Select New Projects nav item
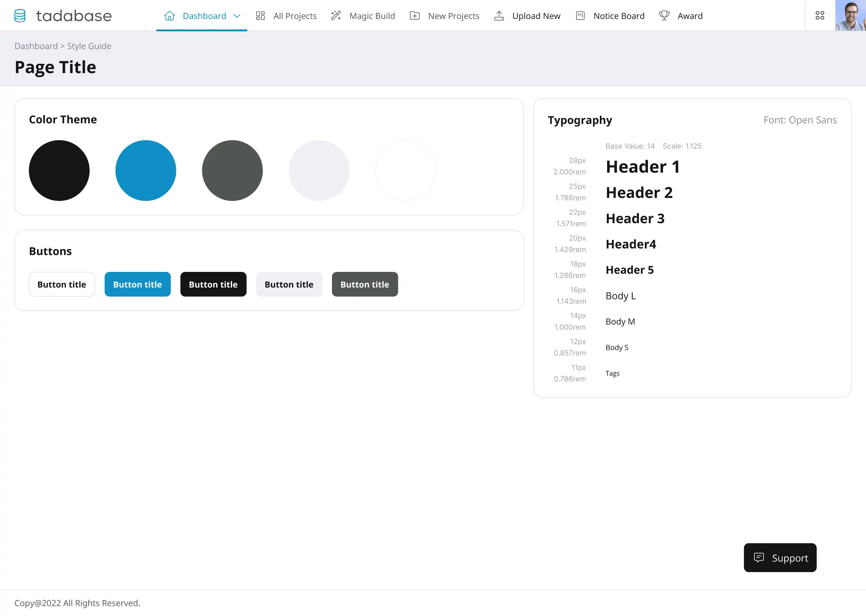Screen dimensions: 866x616 point(444,16)
